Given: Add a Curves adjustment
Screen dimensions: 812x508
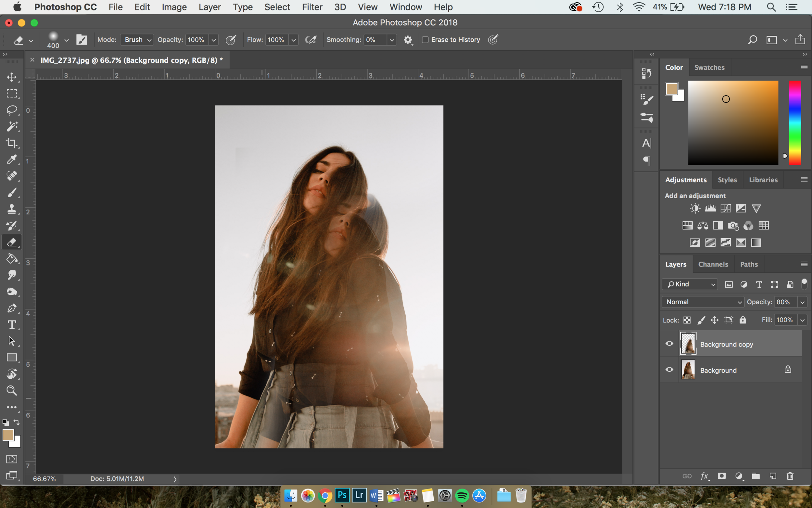Looking at the screenshot, I should (x=725, y=208).
